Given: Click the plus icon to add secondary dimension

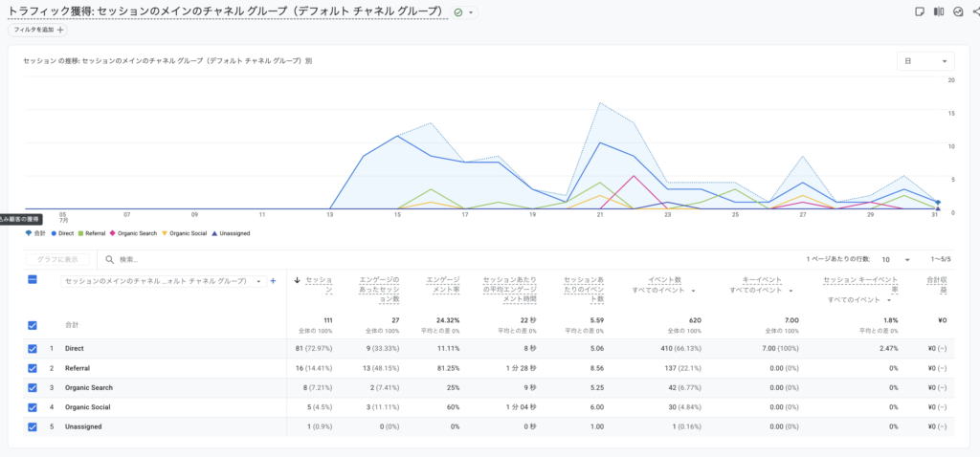Looking at the screenshot, I should pos(273,282).
